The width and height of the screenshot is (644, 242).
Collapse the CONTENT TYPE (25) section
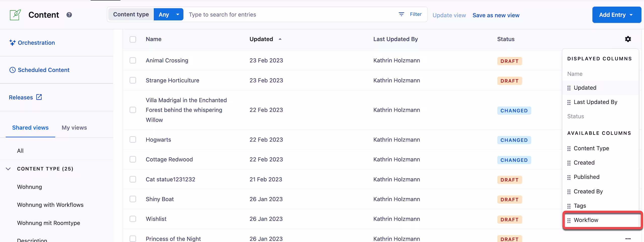(8, 169)
